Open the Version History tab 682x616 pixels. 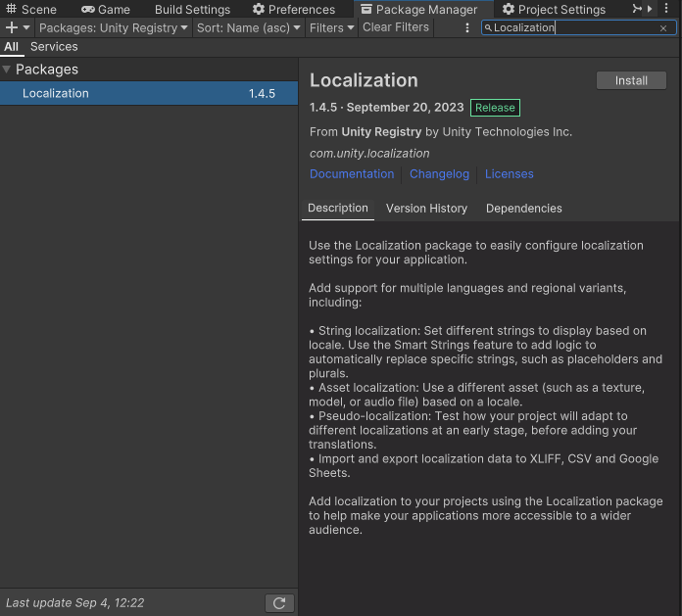coord(426,209)
